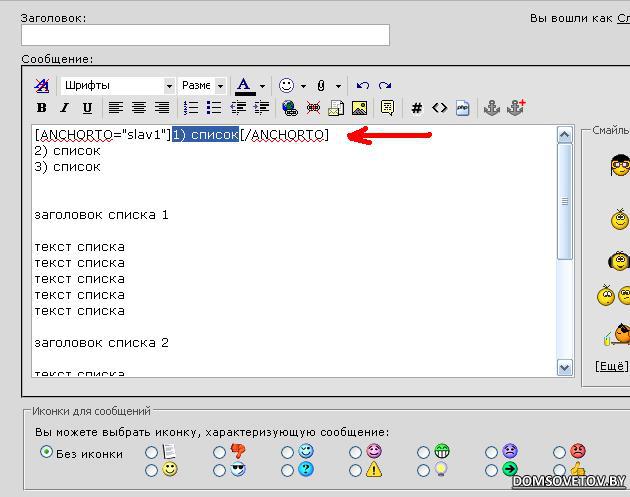Apply italic formatting to the selected text
The width and height of the screenshot is (630, 497).
(x=64, y=108)
